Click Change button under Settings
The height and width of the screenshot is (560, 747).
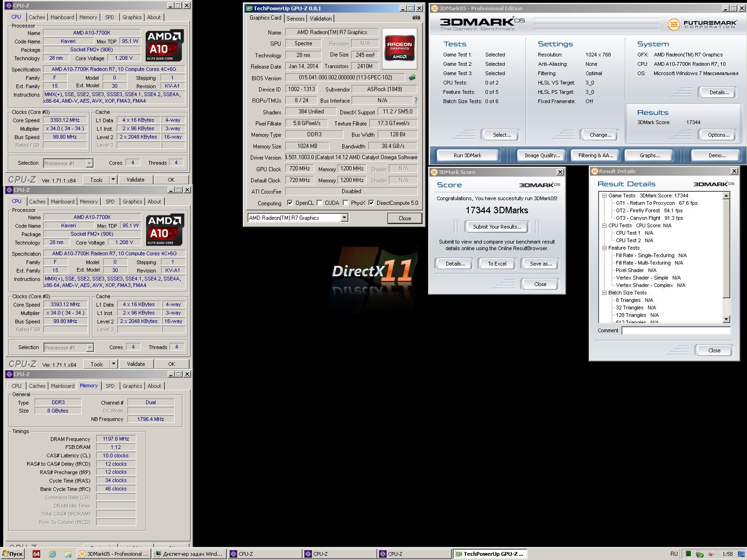600,135
